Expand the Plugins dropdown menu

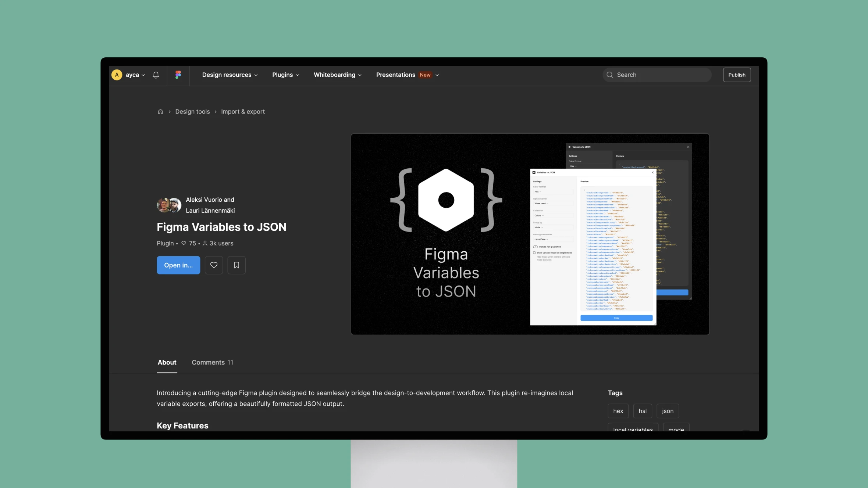(x=286, y=75)
